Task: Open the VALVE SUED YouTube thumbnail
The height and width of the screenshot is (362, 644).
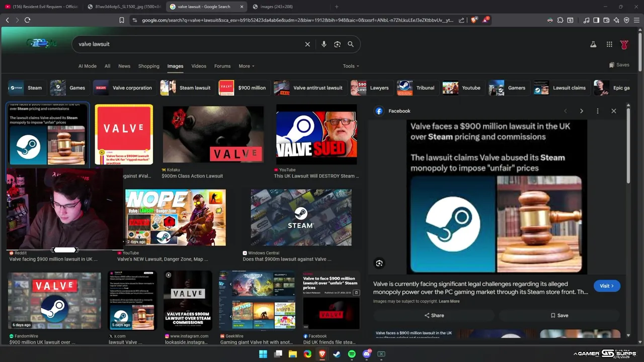Action: click(316, 134)
